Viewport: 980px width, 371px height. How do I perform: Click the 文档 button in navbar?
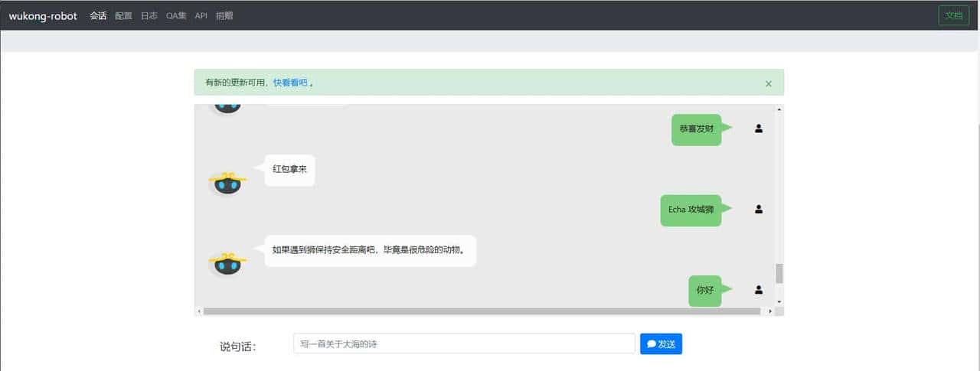[x=953, y=15]
